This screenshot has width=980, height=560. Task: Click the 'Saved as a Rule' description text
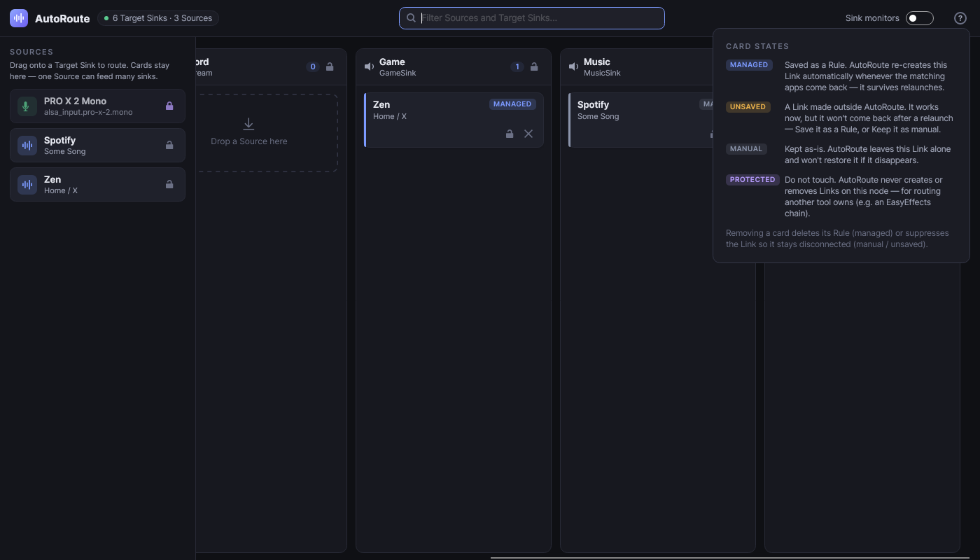(865, 76)
